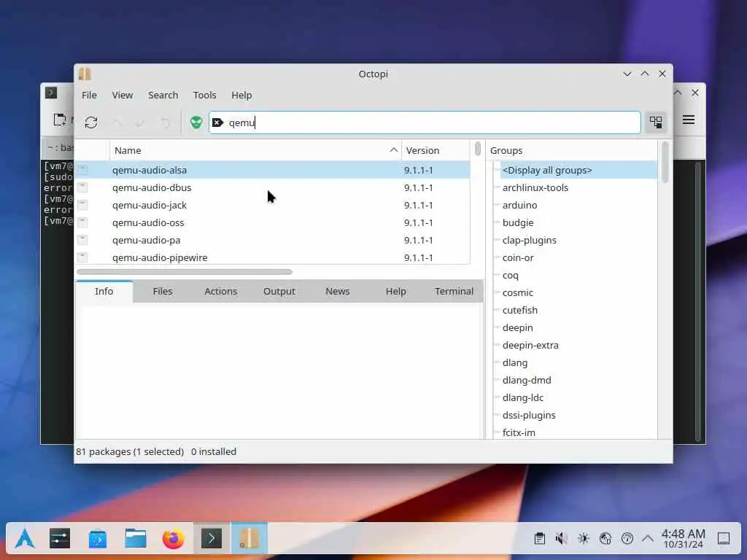This screenshot has height=560, width=747.
Task: Open System Settings from taskbar
Action: point(60,539)
